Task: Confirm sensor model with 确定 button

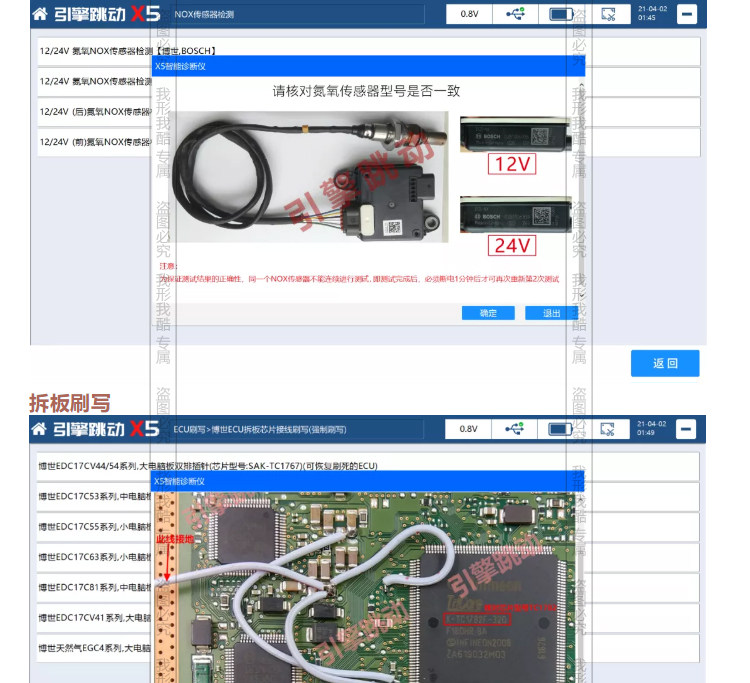Action: click(488, 313)
